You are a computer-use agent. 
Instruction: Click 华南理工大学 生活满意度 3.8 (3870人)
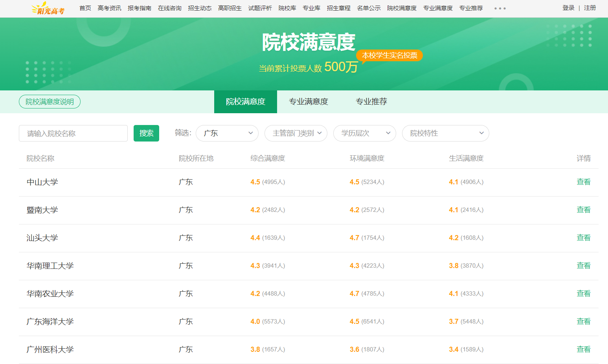click(x=466, y=266)
